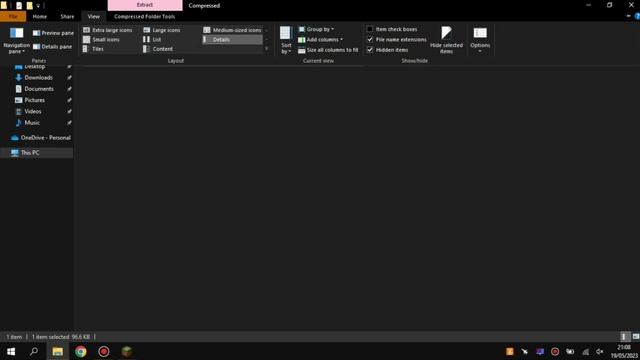Toggle the Preview pane
Viewport: 640px width, 360px height.
click(x=53, y=33)
